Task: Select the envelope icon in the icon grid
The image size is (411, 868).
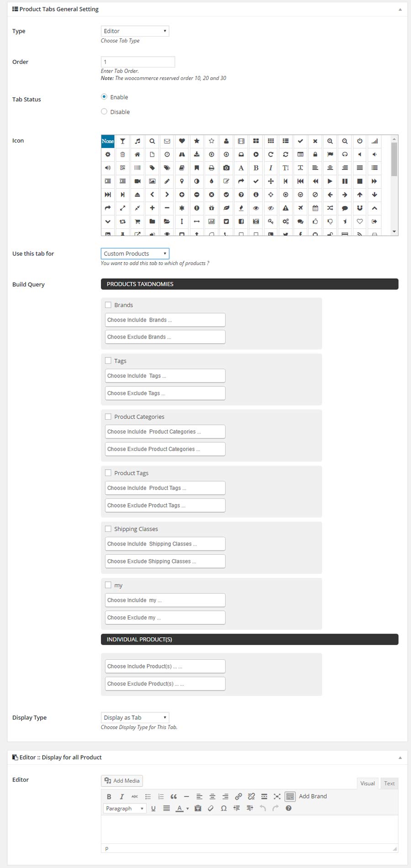Action: coord(167,141)
